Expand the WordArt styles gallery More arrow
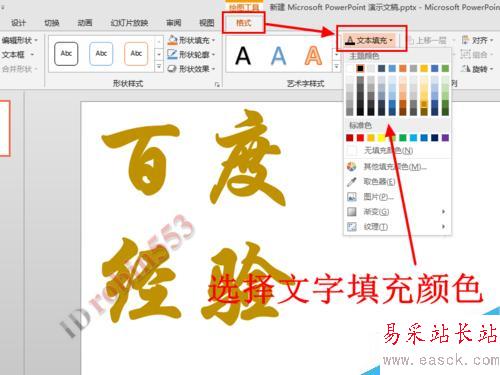 [336, 67]
